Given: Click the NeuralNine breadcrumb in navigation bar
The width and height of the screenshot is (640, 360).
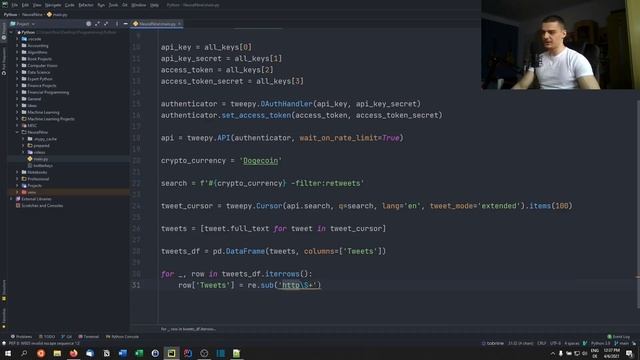Looking at the screenshot, I should point(32,14).
